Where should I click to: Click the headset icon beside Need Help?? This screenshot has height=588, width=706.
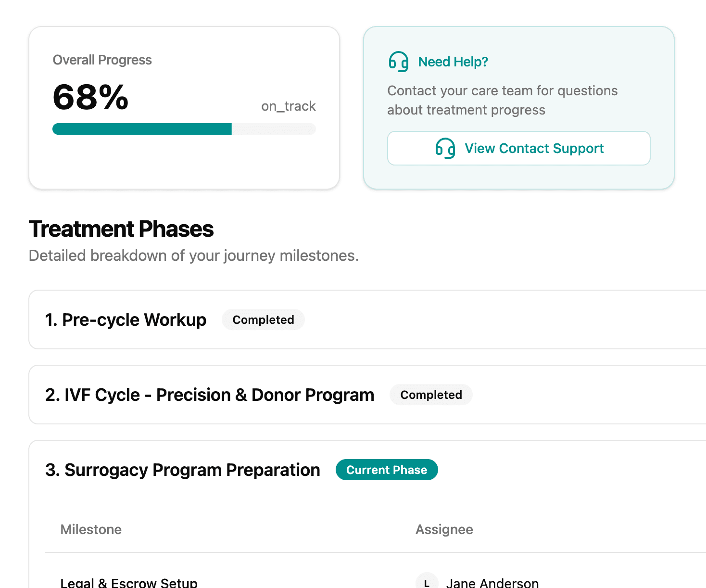(398, 62)
